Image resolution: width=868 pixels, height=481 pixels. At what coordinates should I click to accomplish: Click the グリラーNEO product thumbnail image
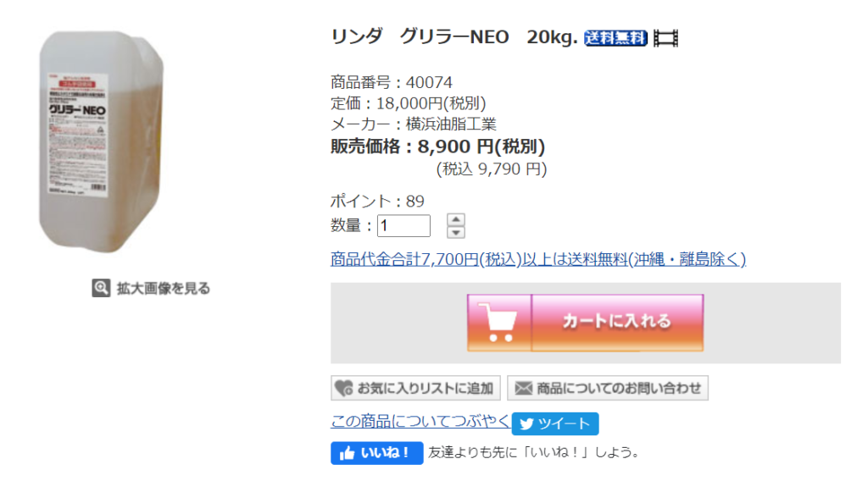coord(102,142)
